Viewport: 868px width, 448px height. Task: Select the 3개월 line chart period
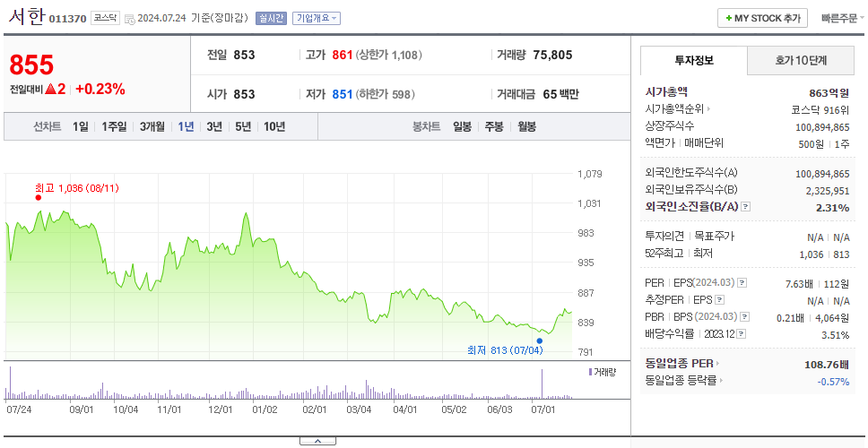(x=152, y=126)
